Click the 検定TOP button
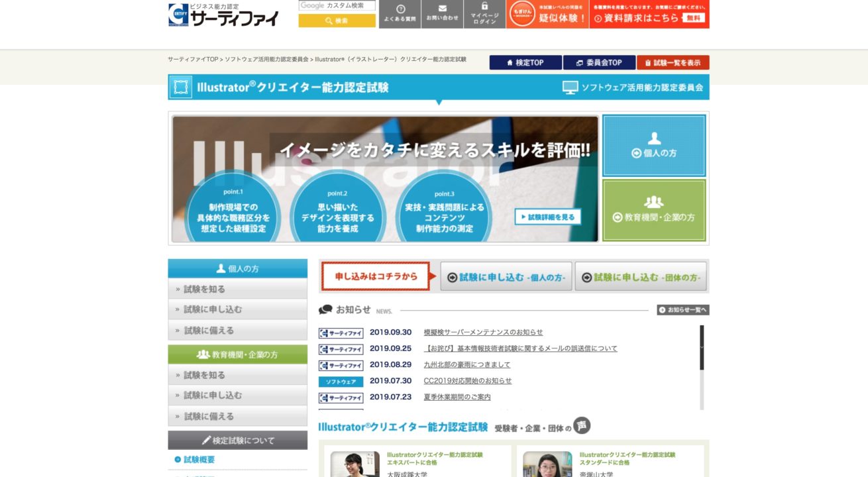This screenshot has height=477, width=868. point(525,62)
